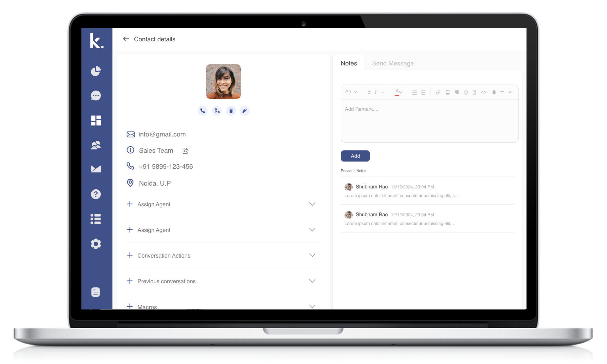This screenshot has height=364, width=607.
Task: Click the k. logo in the sidebar
Action: [96, 41]
